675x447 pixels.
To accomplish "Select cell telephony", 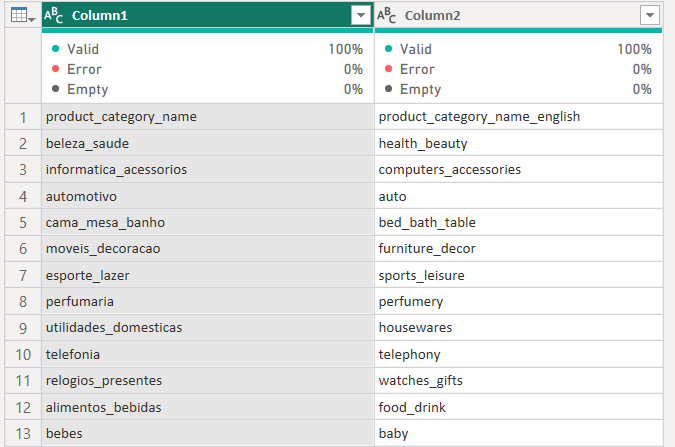I will point(519,354).
